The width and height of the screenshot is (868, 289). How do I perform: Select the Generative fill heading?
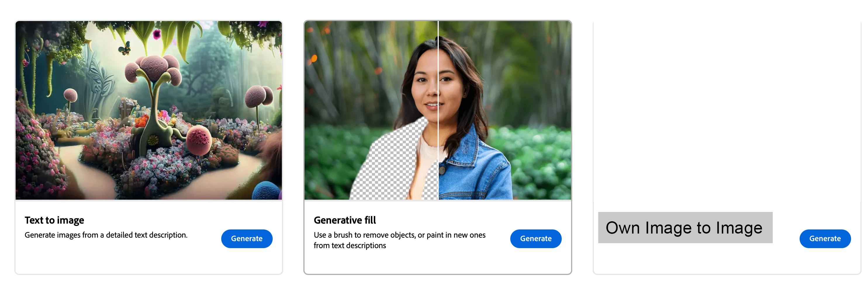[x=345, y=220]
